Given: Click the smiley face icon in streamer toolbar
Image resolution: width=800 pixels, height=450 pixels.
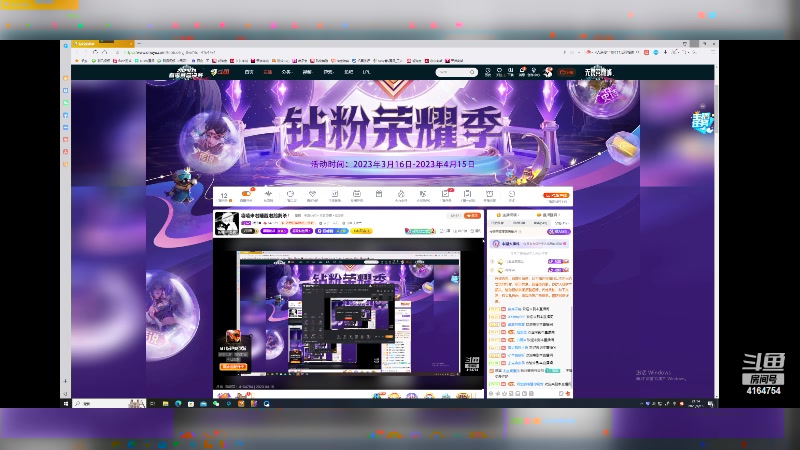Looking at the screenshot, I should click(512, 194).
